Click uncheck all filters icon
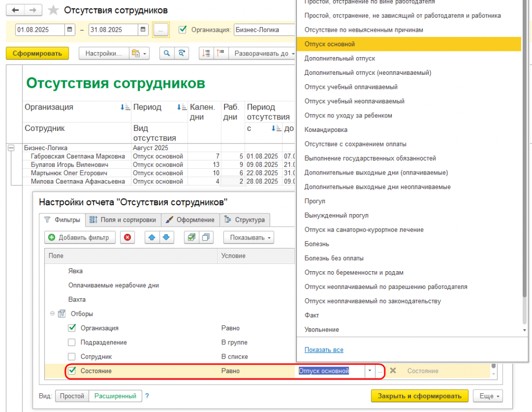The image size is (532, 412). [x=206, y=237]
